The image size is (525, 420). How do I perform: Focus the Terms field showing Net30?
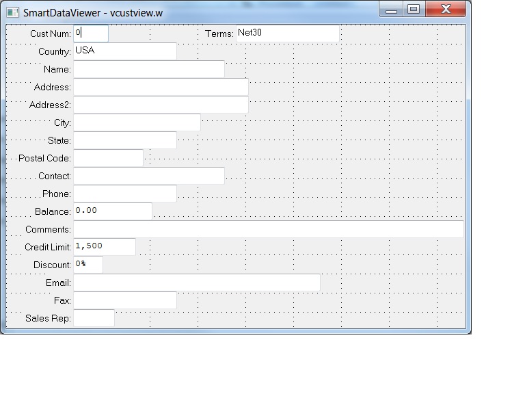tap(288, 34)
